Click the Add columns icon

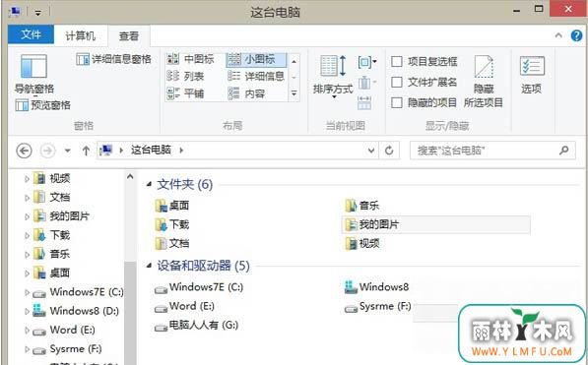(366, 83)
